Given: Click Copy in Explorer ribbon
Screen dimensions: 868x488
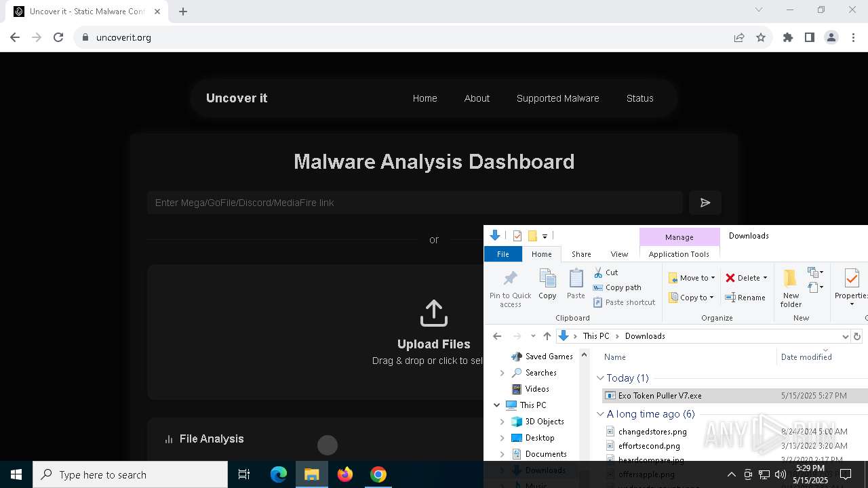Looking at the screenshot, I should pyautogui.click(x=547, y=285).
